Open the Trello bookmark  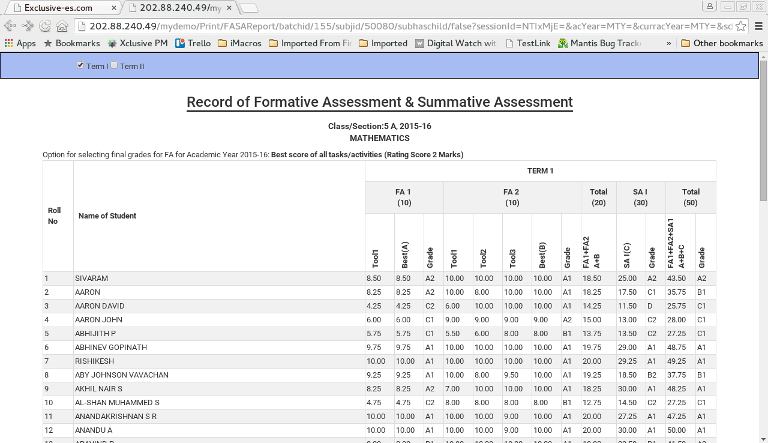tap(194, 43)
